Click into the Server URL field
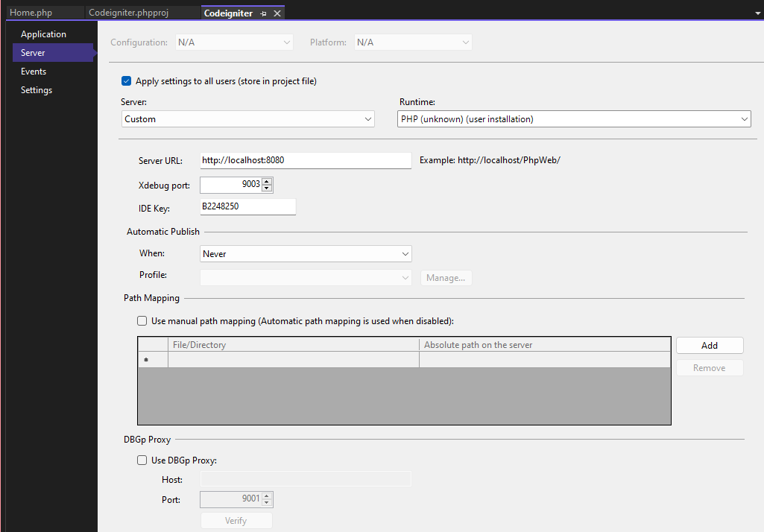This screenshot has height=532, width=764. 305,160
